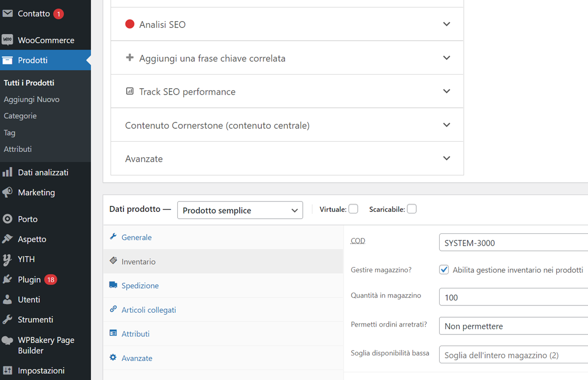Screen dimensions: 588x380
Task: Tick the Scaricabile checkbox
Action: (412, 209)
